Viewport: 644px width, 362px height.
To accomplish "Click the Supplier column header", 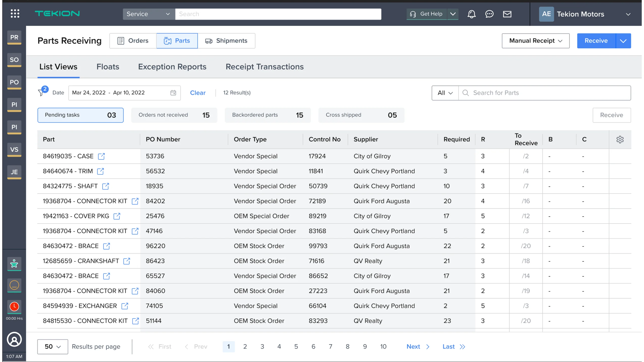I will (366, 140).
